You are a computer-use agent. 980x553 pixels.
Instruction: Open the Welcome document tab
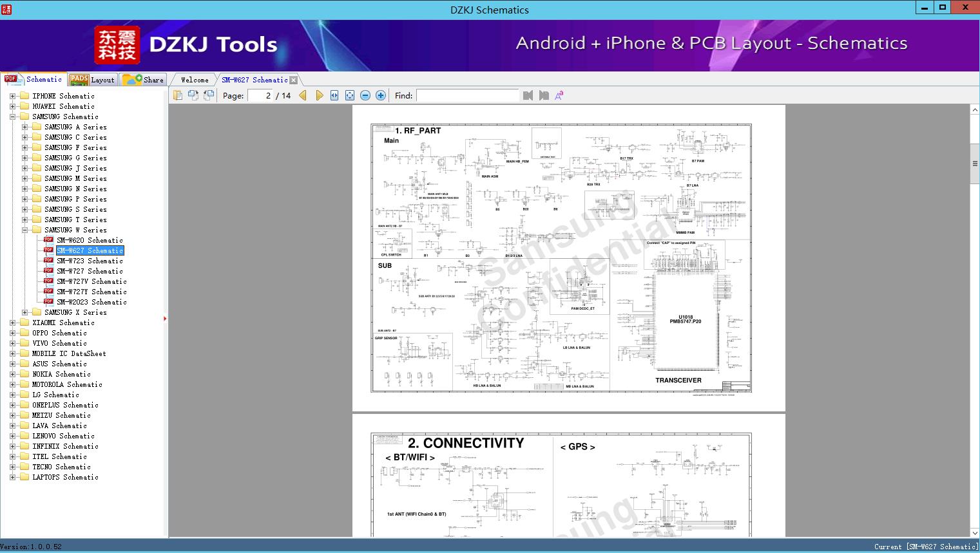[x=195, y=80]
